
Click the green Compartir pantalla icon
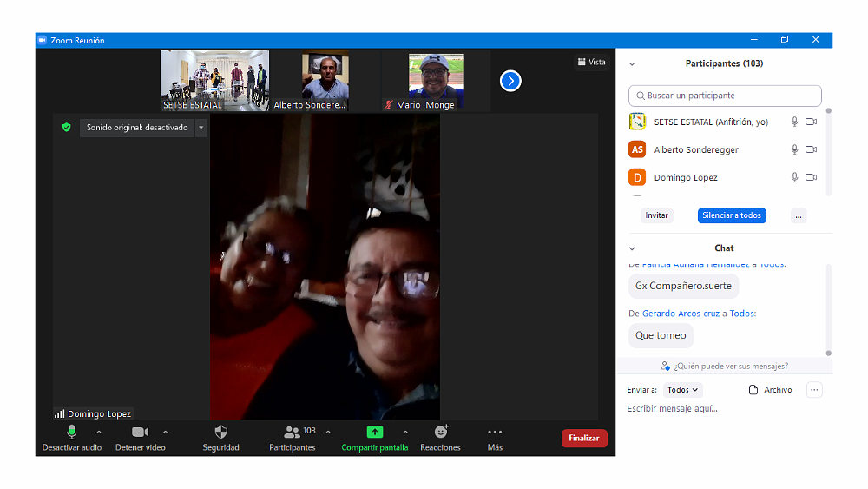pyautogui.click(x=374, y=432)
